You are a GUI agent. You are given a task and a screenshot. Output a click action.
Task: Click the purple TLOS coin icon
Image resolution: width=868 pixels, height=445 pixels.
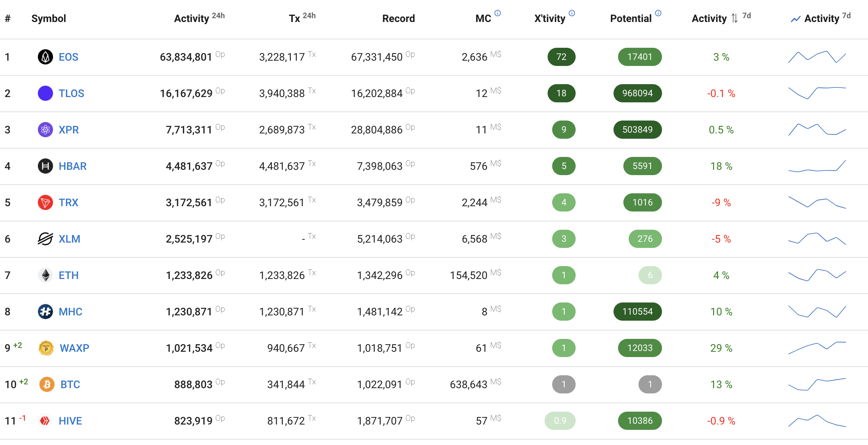point(45,93)
